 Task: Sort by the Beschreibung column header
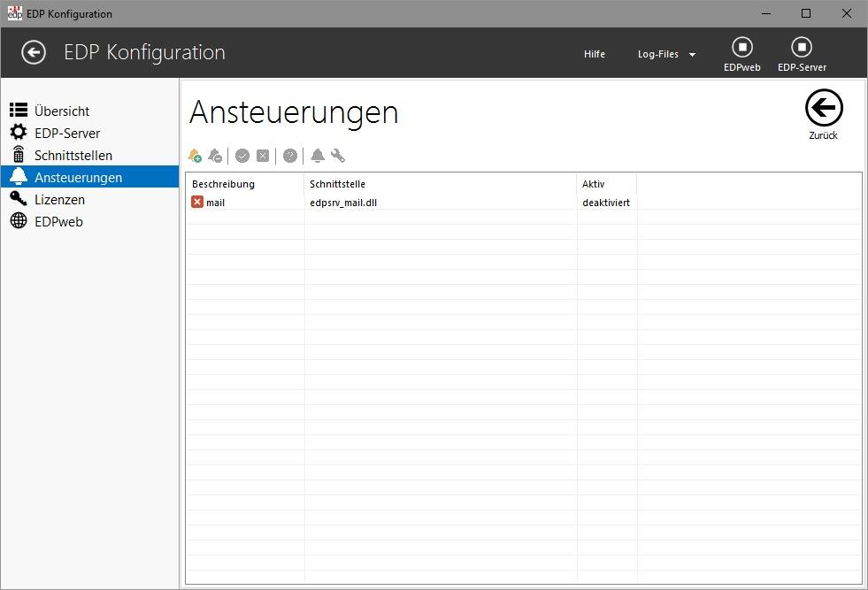245,184
